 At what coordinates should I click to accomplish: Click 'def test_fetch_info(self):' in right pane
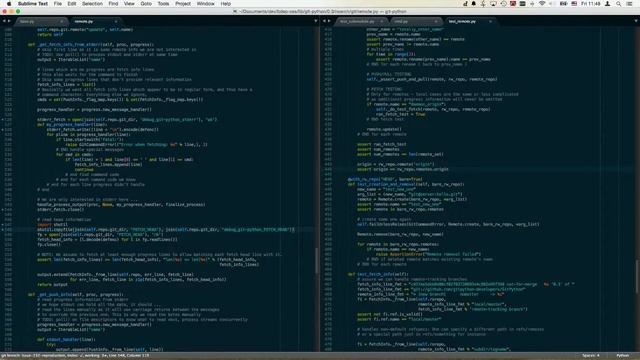click(378, 274)
